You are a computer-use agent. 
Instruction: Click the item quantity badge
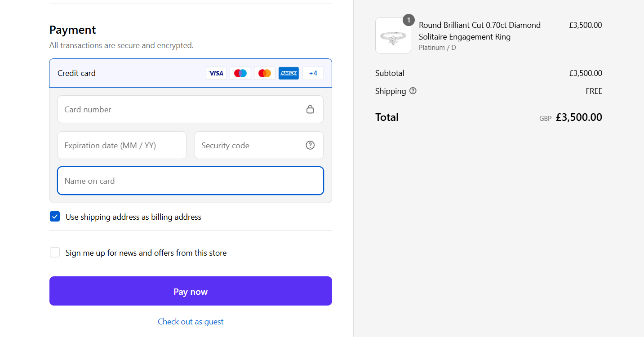409,20
